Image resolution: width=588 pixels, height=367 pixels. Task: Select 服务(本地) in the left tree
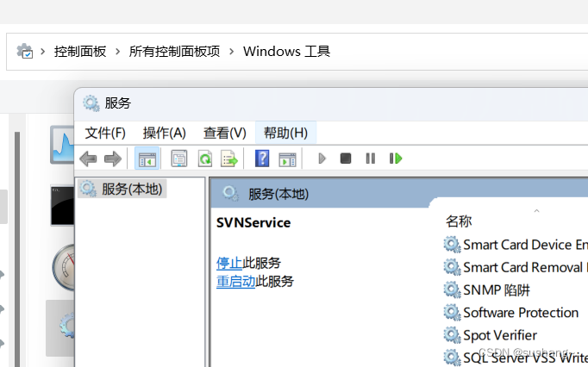pos(122,189)
